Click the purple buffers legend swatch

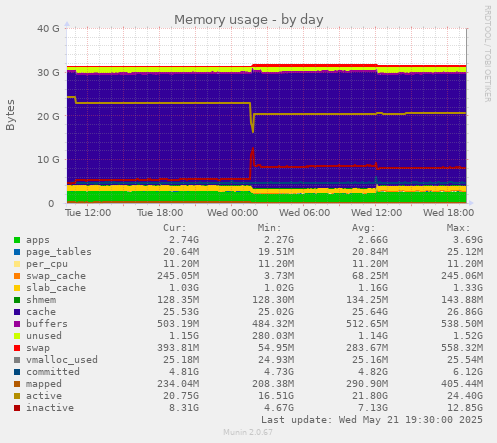point(17,324)
